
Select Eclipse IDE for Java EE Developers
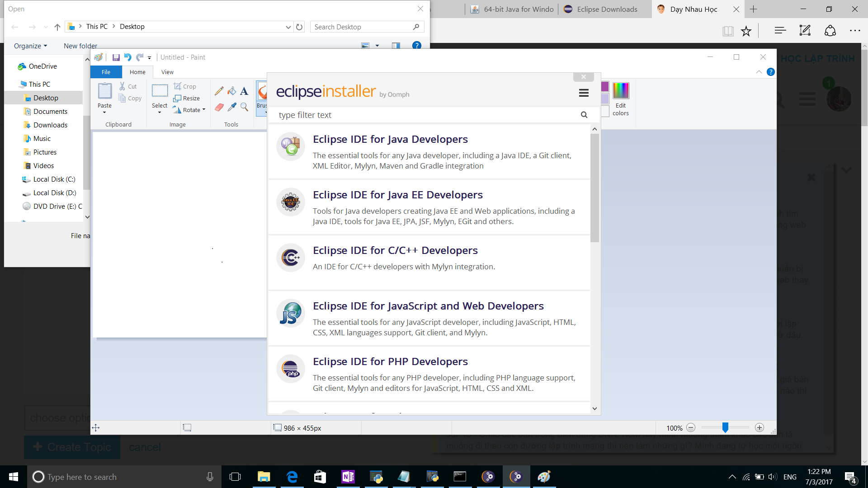[429, 207]
